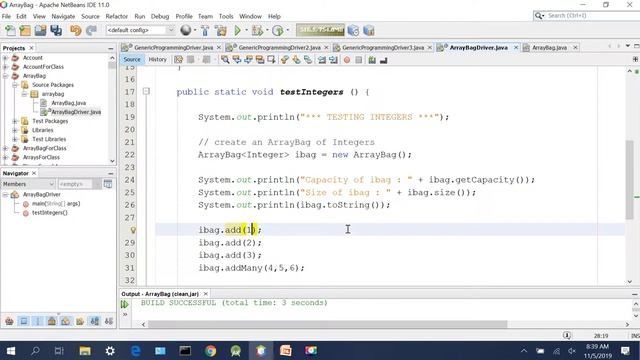Open the Refactor menu
Screen dimensions: 640x360
point(117,16)
